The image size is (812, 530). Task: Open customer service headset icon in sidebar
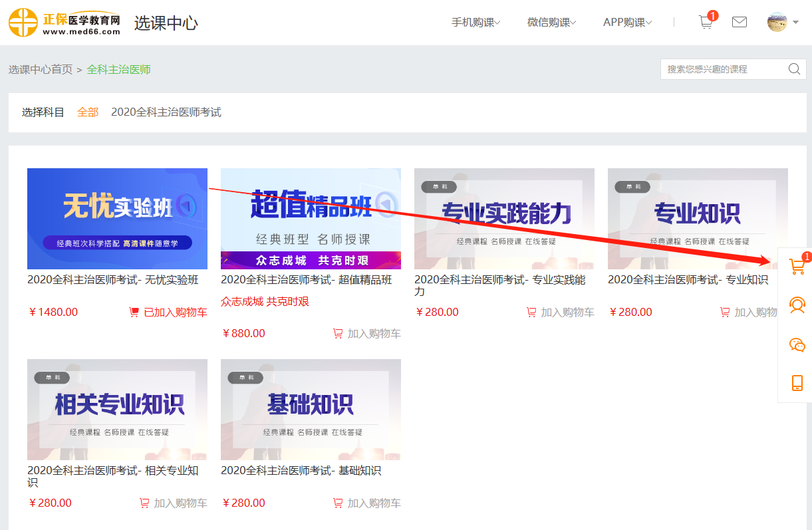(797, 305)
